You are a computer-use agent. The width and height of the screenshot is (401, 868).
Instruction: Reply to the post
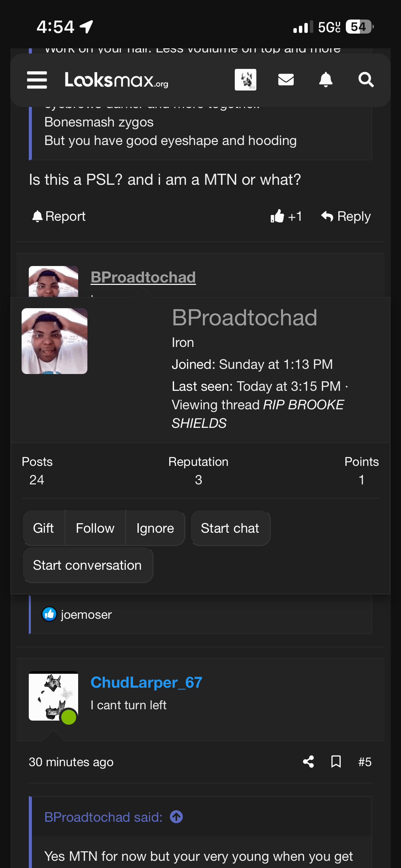[x=346, y=216]
